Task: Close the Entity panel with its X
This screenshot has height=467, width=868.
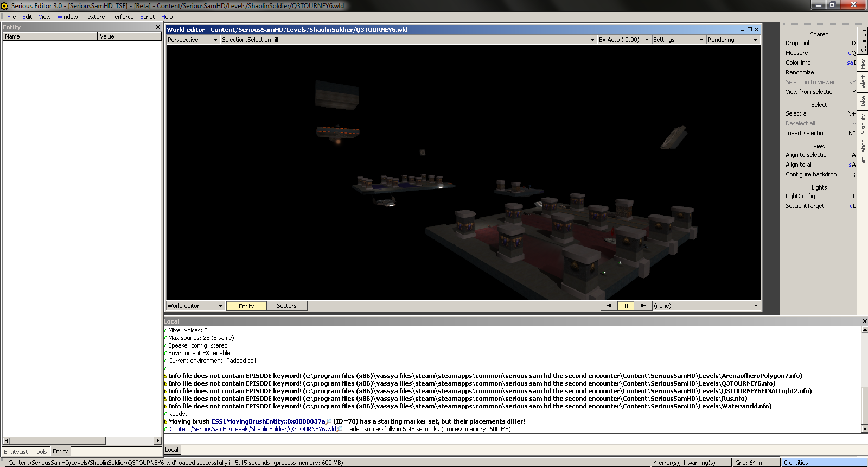Action: coord(158,27)
